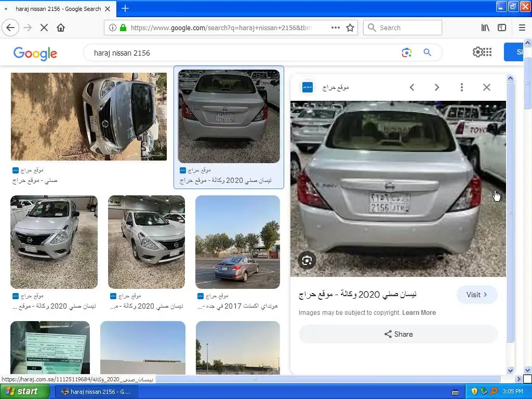Image resolution: width=532 pixels, height=399 pixels.
Task: Open Hyundai Accent 2017 parking lot thumbnail
Action: [x=237, y=242]
